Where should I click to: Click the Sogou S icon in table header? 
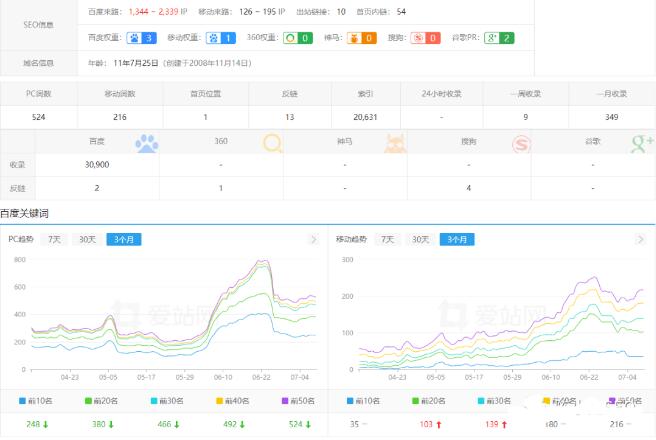click(521, 144)
